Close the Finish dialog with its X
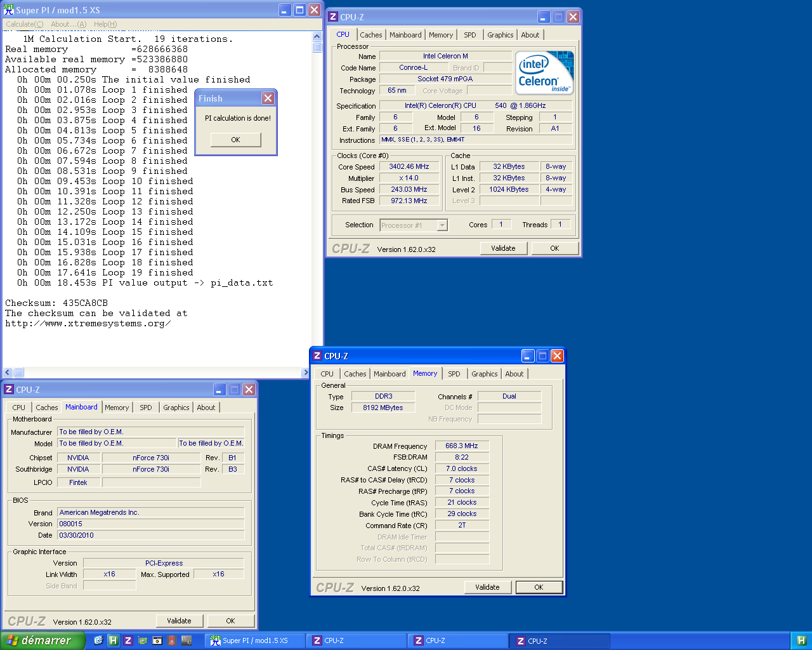The height and width of the screenshot is (650, 812). [x=268, y=98]
